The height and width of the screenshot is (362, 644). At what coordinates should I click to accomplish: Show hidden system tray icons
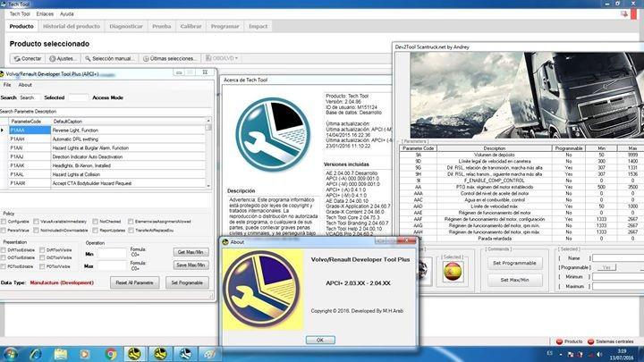(560, 353)
